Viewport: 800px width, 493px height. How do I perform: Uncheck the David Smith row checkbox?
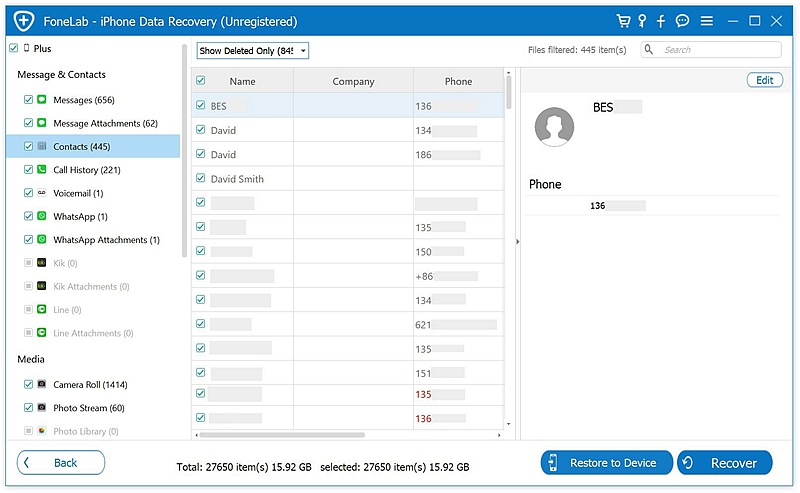(x=201, y=178)
